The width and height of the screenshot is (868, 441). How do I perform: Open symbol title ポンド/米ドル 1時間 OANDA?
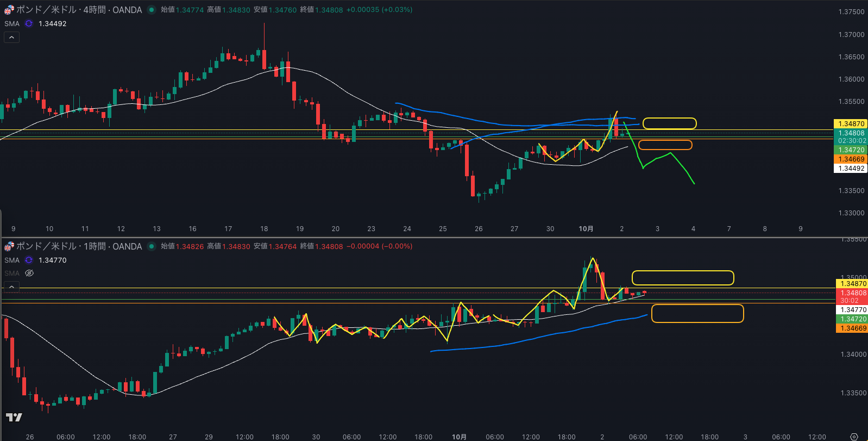coord(79,246)
